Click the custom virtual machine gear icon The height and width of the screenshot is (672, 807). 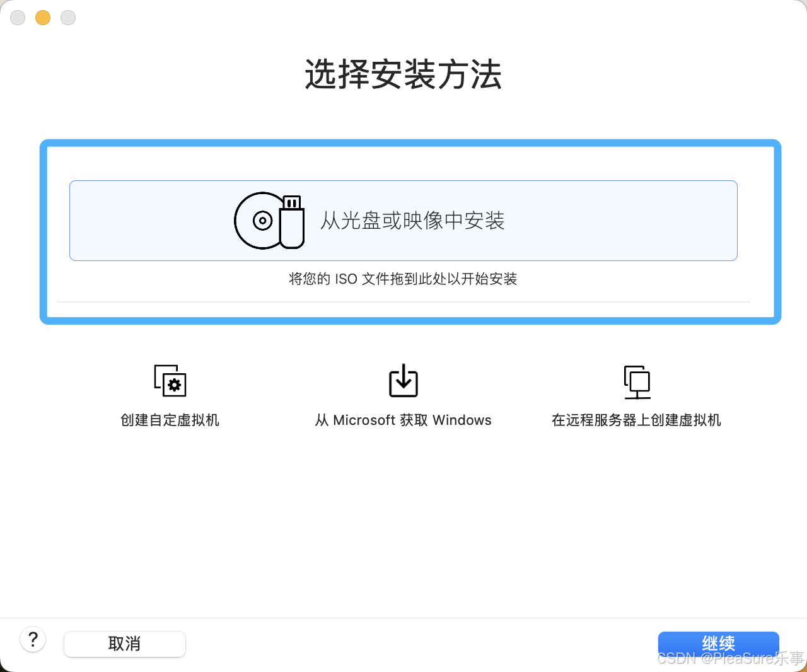(x=170, y=381)
